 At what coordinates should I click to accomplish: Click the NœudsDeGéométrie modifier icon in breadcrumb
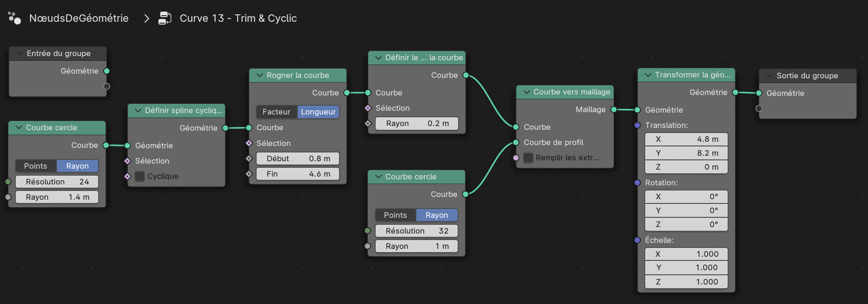click(14, 18)
